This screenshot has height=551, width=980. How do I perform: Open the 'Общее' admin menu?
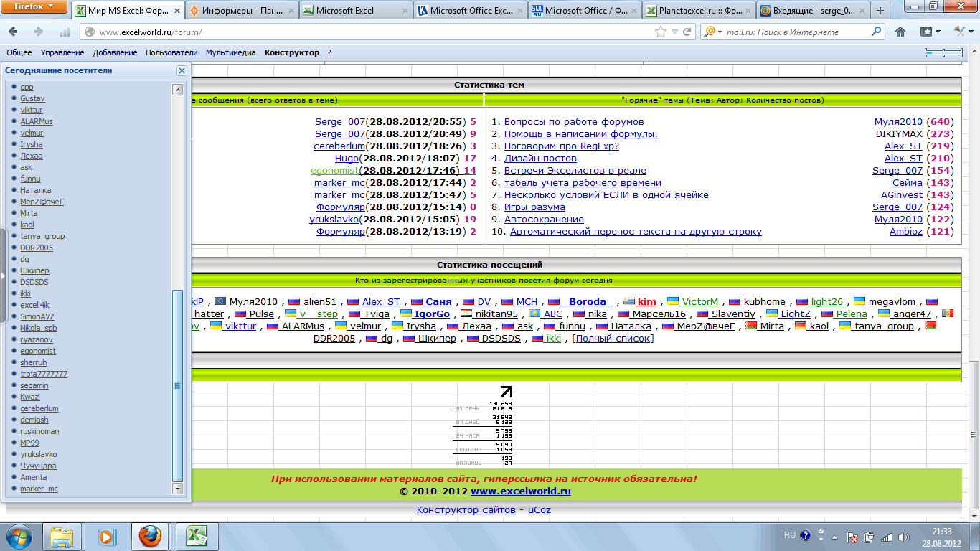[19, 52]
